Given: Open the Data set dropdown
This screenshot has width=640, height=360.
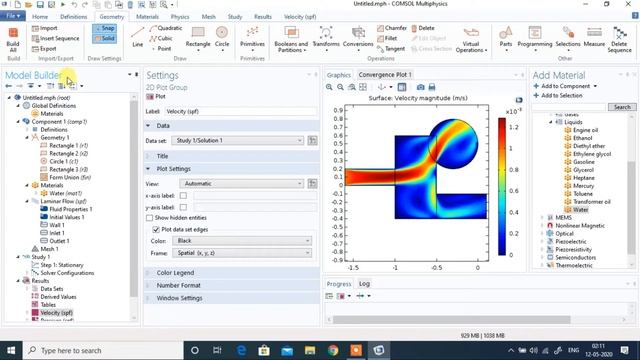Looking at the screenshot, I should pyautogui.click(x=238, y=140).
